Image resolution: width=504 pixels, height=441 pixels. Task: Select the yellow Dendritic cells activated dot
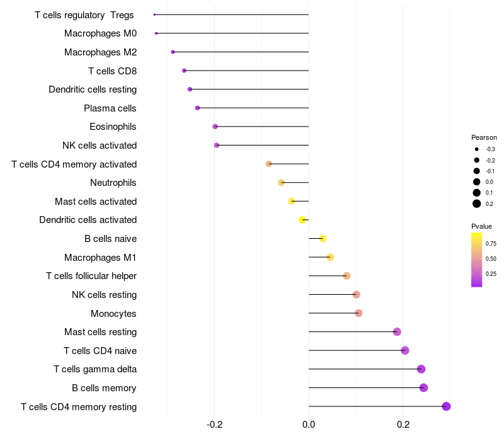[302, 220]
